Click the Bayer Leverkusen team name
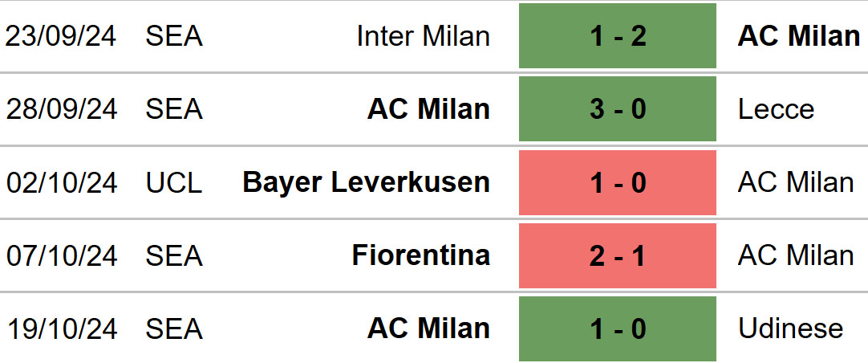This screenshot has height=363, width=868. click(x=367, y=182)
